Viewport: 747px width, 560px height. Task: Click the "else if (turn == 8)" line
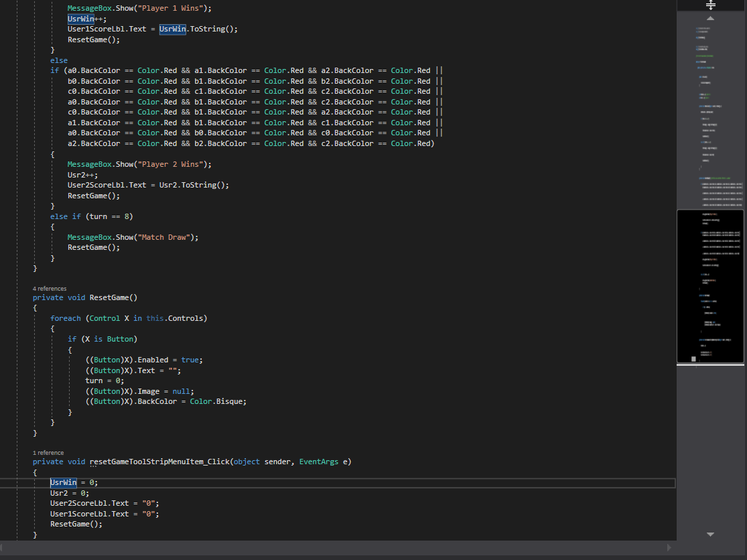pos(92,216)
